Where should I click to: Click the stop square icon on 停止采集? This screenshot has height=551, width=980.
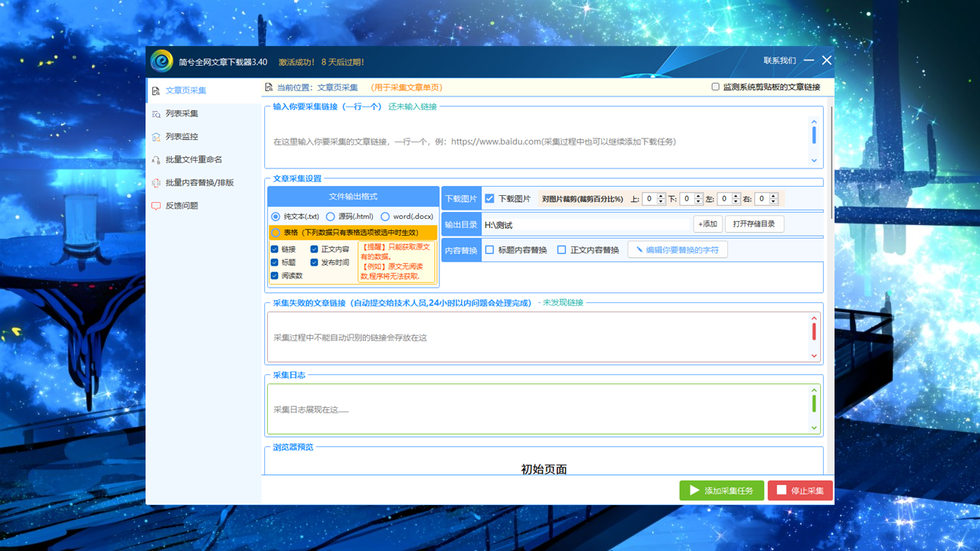click(x=782, y=491)
